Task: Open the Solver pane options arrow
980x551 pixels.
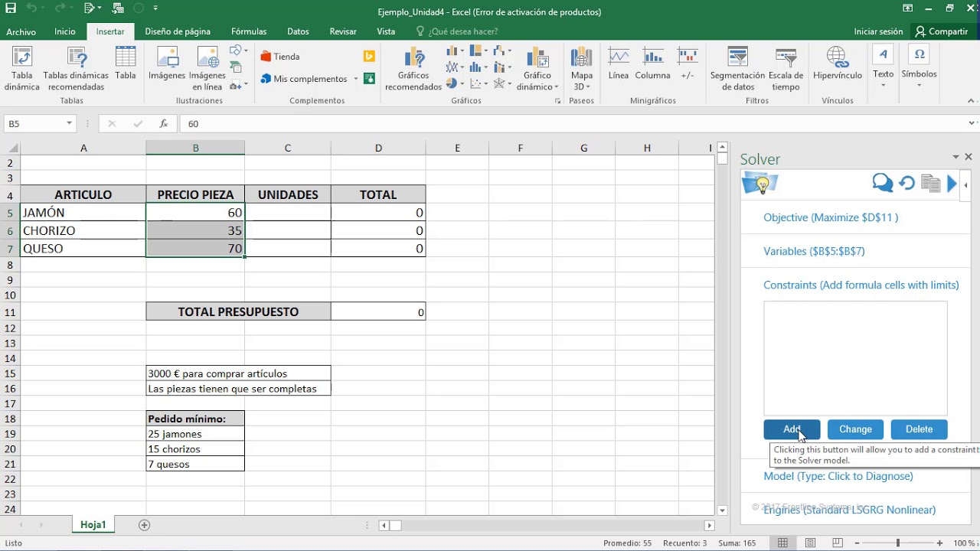Action: coord(955,157)
